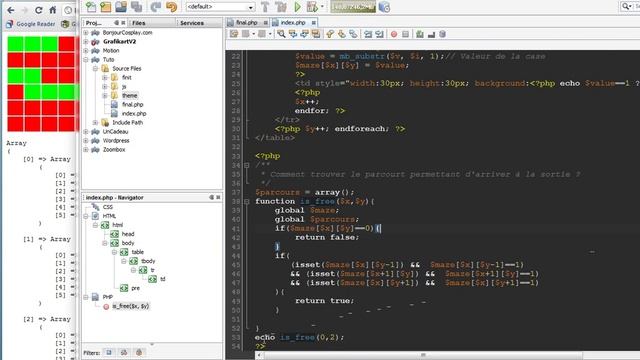Click the Clean and Build icon

tap(281, 7)
